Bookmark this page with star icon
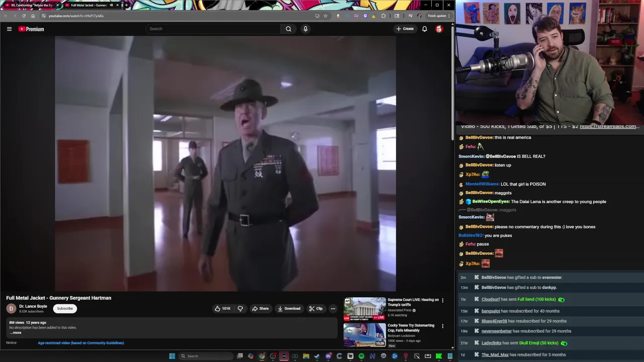This screenshot has height=362, width=644. point(326,16)
